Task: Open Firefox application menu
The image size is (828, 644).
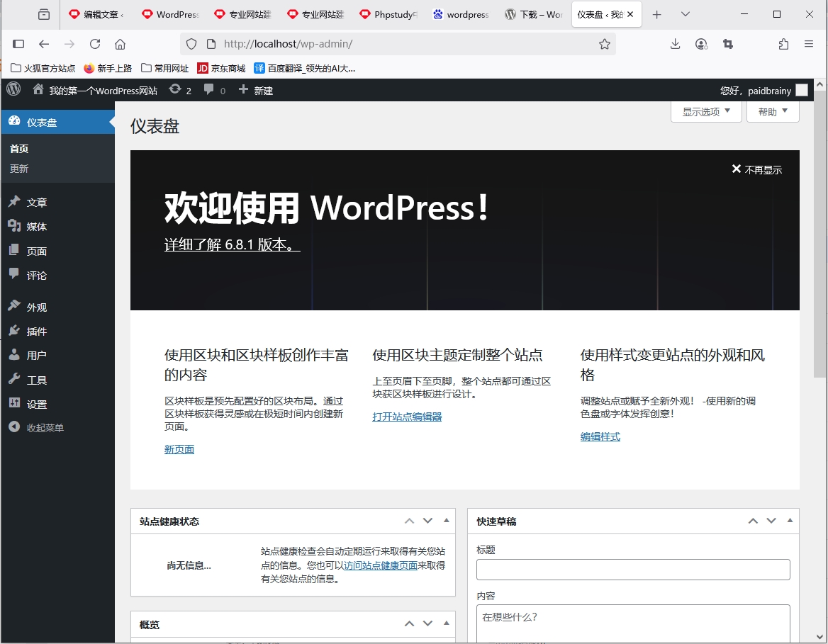Action: (x=808, y=45)
